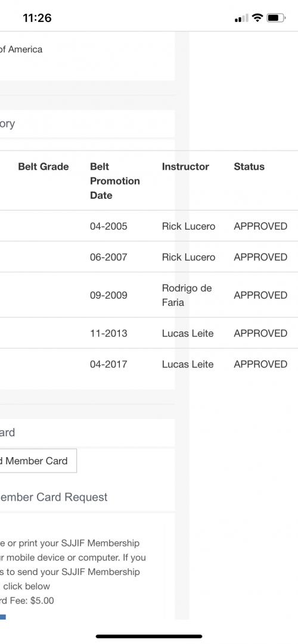Click the Belt Promotion Date column header
This screenshot has width=298, height=644.
pyautogui.click(x=114, y=181)
